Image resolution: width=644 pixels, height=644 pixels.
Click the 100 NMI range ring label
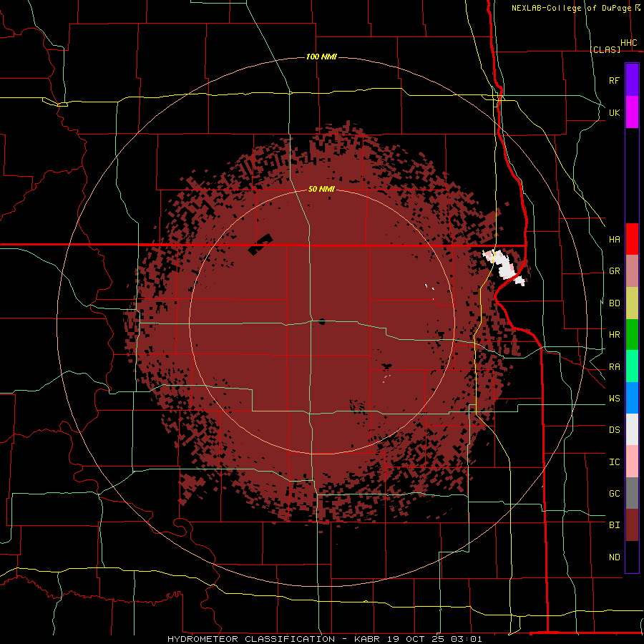(321, 57)
